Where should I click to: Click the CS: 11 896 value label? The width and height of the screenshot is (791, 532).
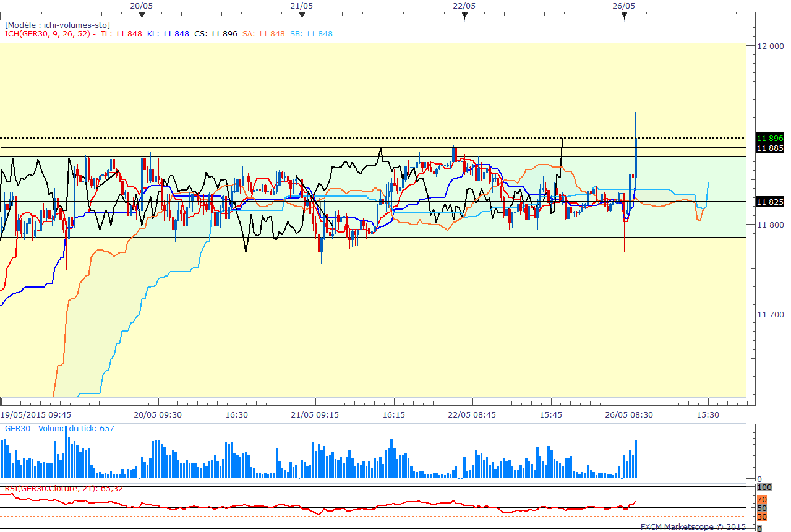tap(215, 33)
